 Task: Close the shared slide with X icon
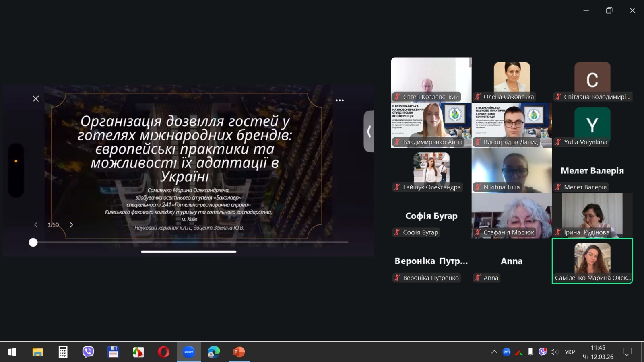click(36, 99)
